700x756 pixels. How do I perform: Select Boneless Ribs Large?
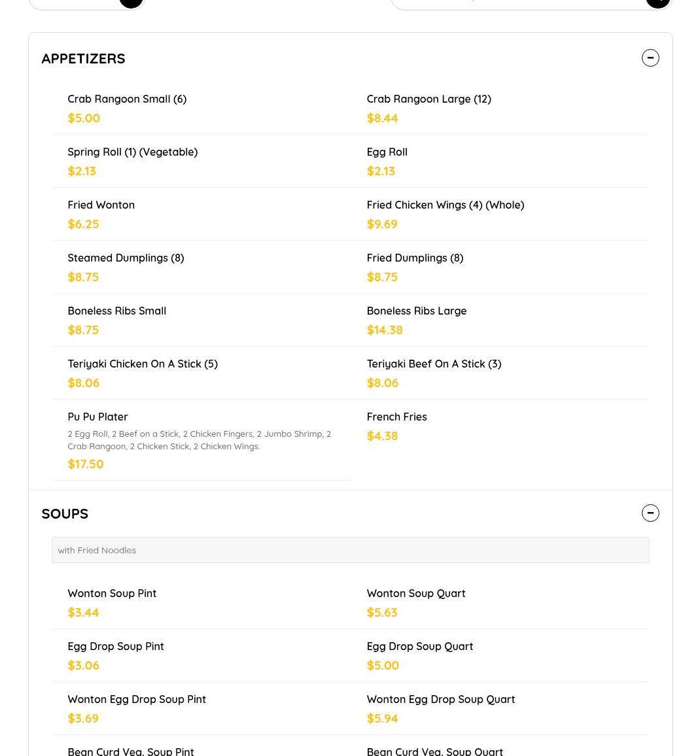point(416,311)
